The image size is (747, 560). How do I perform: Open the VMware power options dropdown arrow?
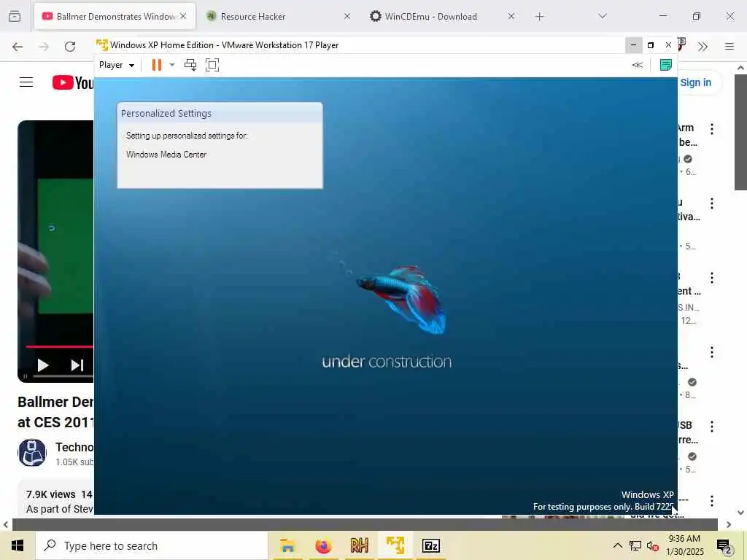pos(172,65)
